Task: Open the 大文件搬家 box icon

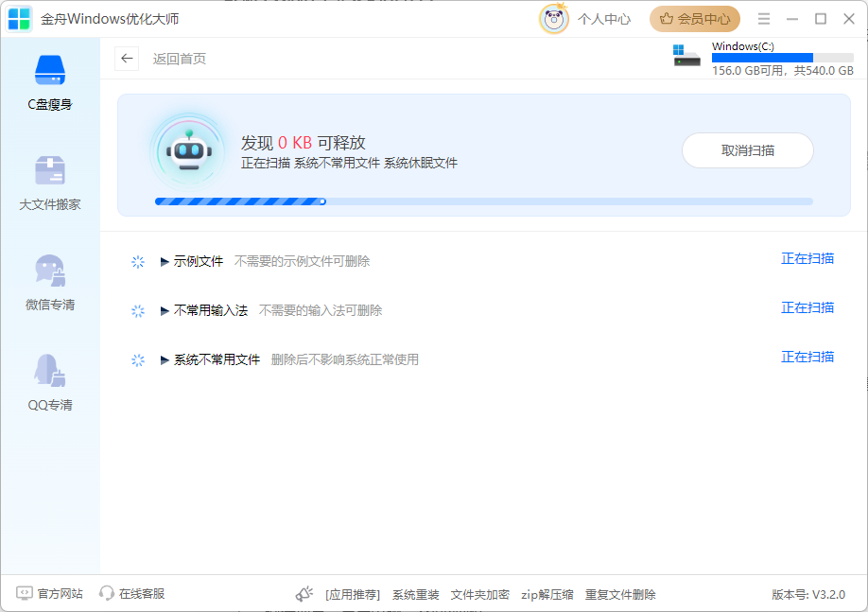Action: tap(50, 170)
